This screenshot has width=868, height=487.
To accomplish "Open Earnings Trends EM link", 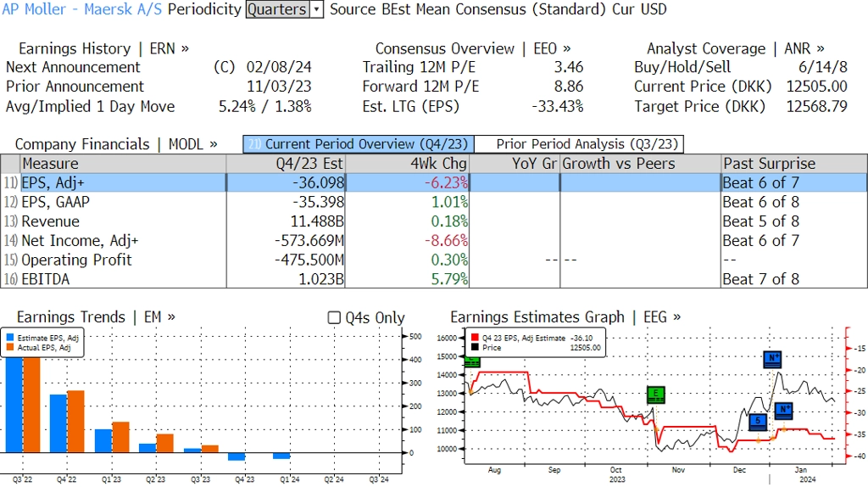I will pyautogui.click(x=97, y=317).
